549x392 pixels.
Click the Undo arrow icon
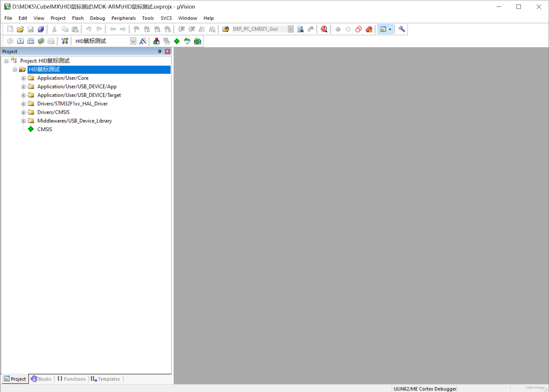(x=89, y=29)
